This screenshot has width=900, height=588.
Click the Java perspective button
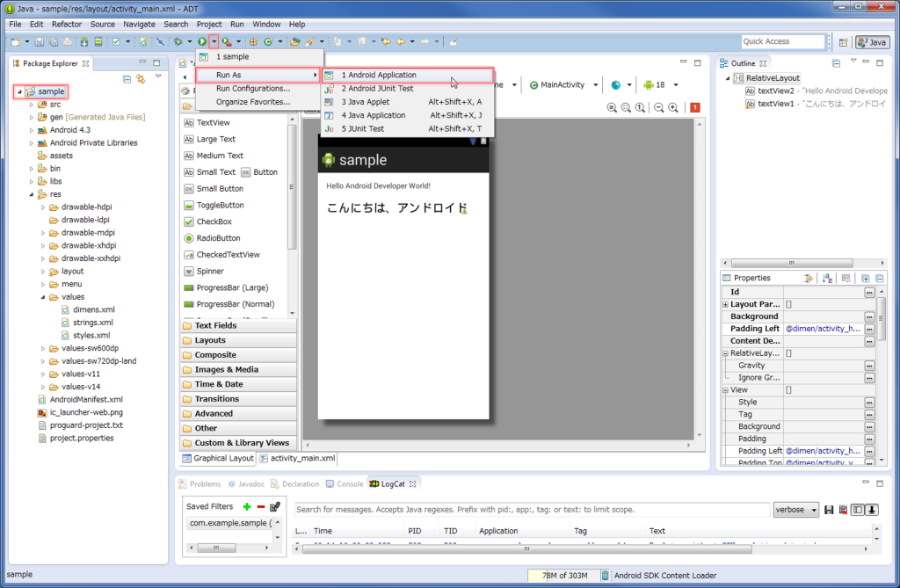point(872,42)
